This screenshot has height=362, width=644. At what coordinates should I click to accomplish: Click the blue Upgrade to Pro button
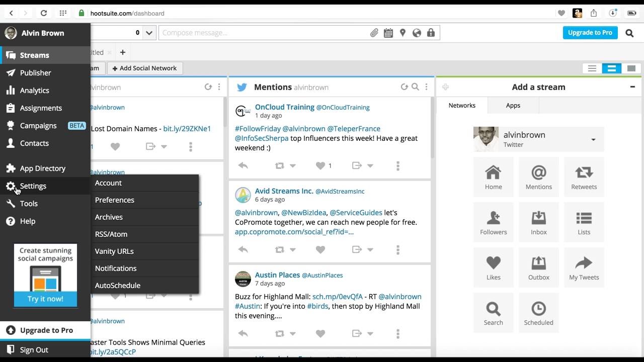(x=590, y=33)
